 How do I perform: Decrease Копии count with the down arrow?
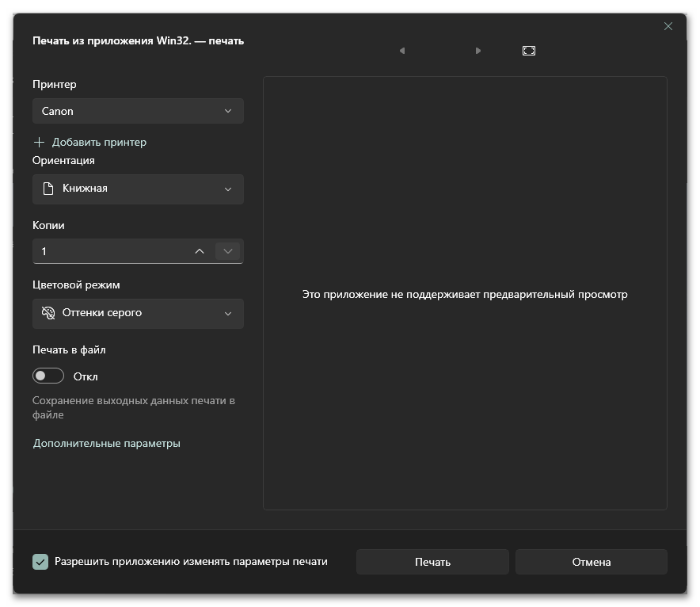click(x=227, y=251)
